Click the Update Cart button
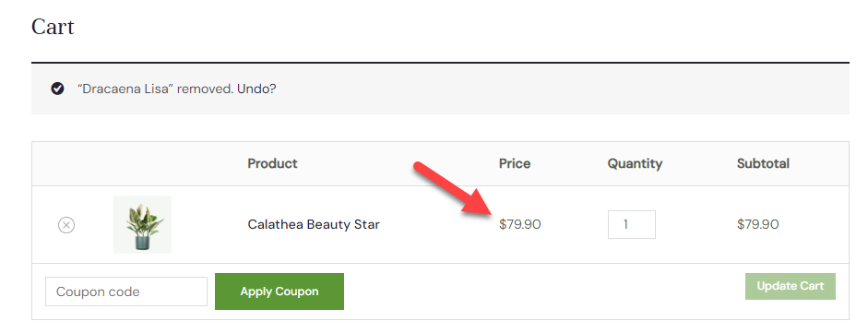868x333 pixels. click(x=790, y=287)
